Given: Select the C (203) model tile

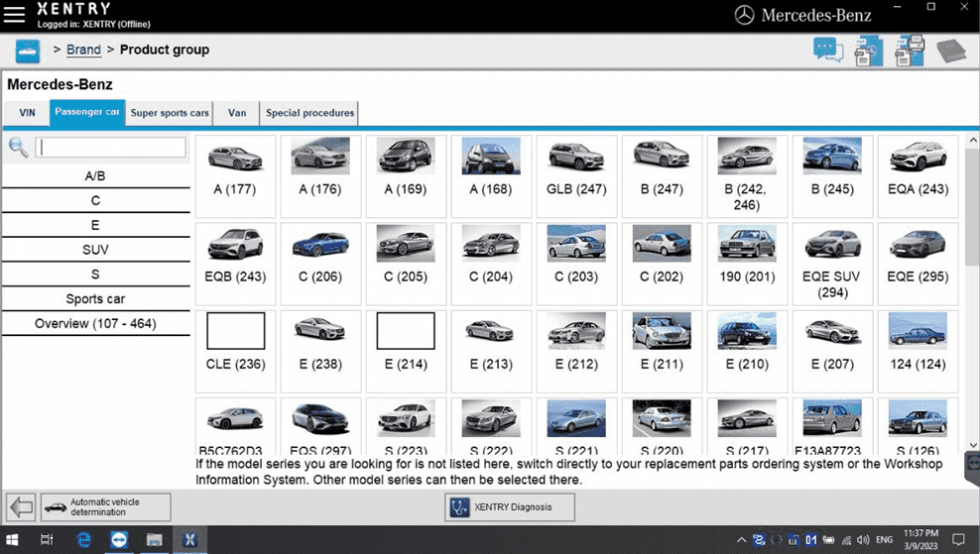Looking at the screenshot, I should point(576,264).
